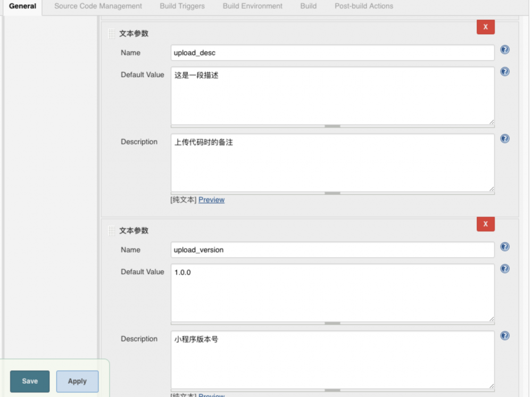
Task: Switch to the Source Code Management tab
Action: click(x=98, y=6)
